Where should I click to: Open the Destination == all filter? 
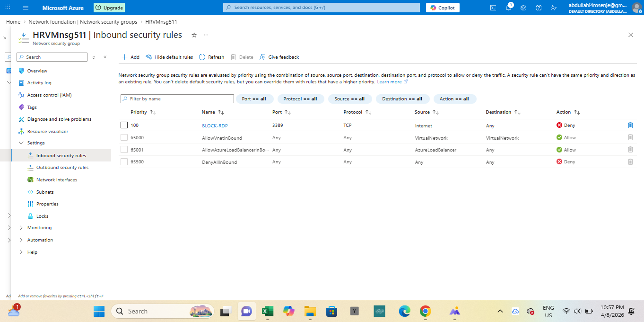[402, 99]
